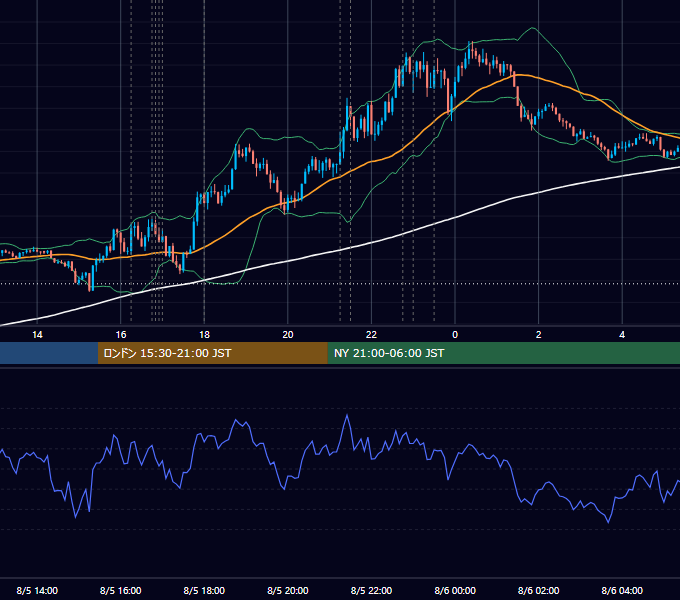Click the 16 hour label on price chart axis

(121, 335)
